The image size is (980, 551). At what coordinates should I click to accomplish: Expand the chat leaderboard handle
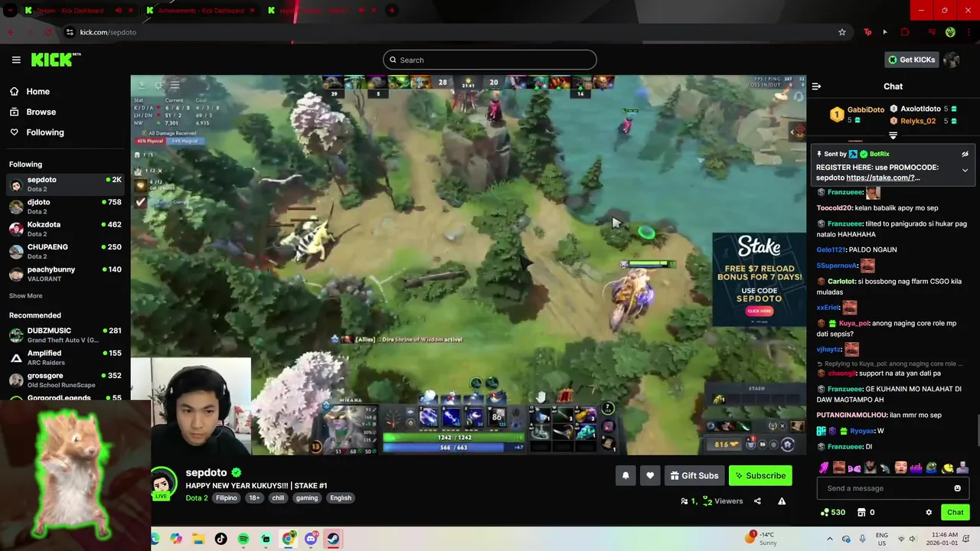click(893, 135)
